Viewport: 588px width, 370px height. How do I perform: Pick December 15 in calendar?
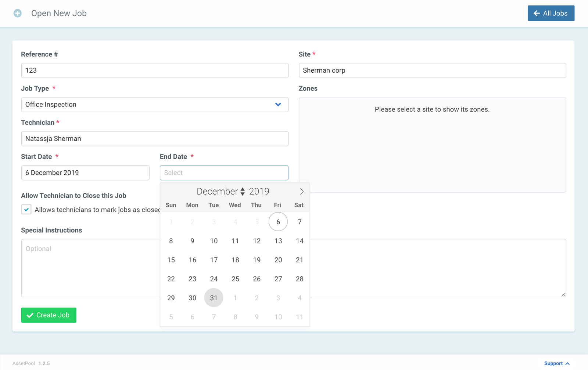click(x=171, y=260)
